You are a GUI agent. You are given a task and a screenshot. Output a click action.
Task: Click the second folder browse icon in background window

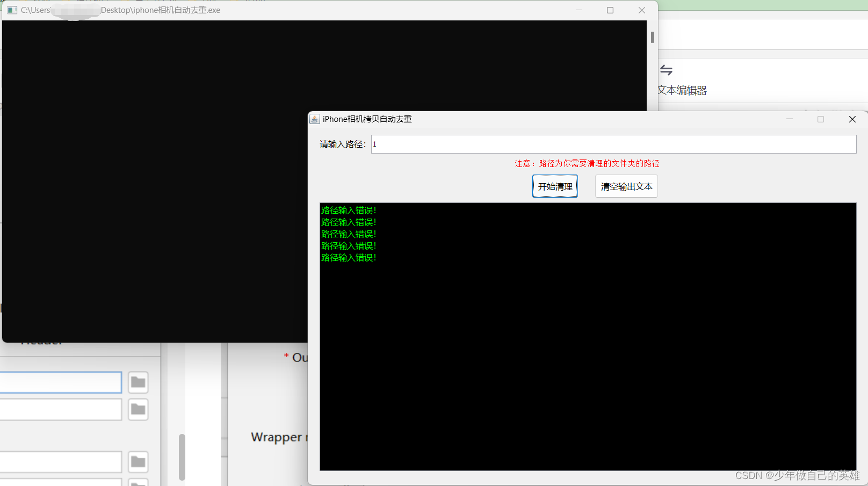(x=138, y=410)
